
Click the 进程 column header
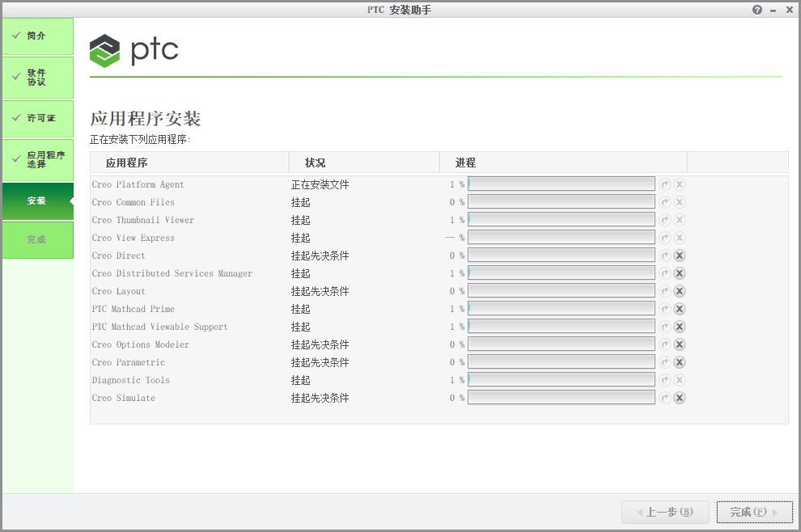pos(563,163)
